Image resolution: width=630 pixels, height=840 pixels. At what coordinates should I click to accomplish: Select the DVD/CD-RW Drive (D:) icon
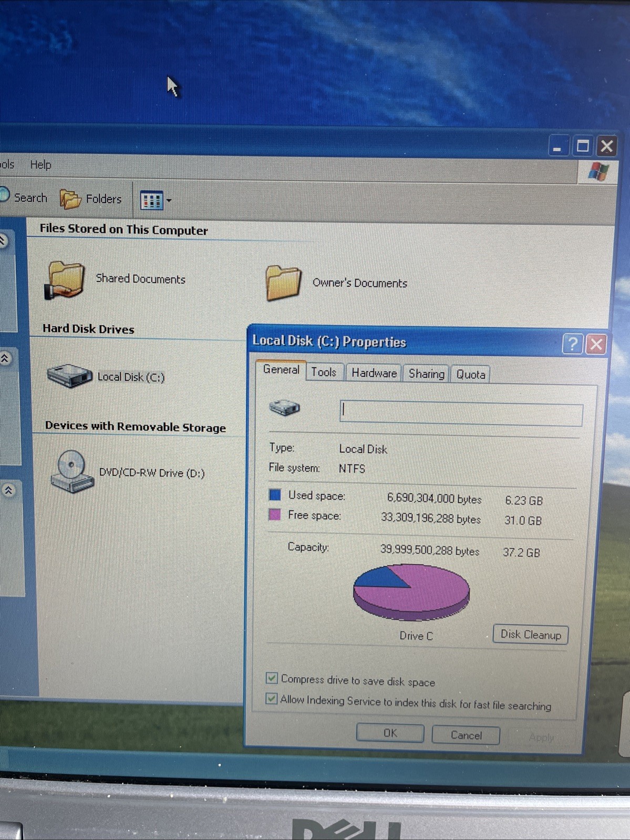pos(72,471)
